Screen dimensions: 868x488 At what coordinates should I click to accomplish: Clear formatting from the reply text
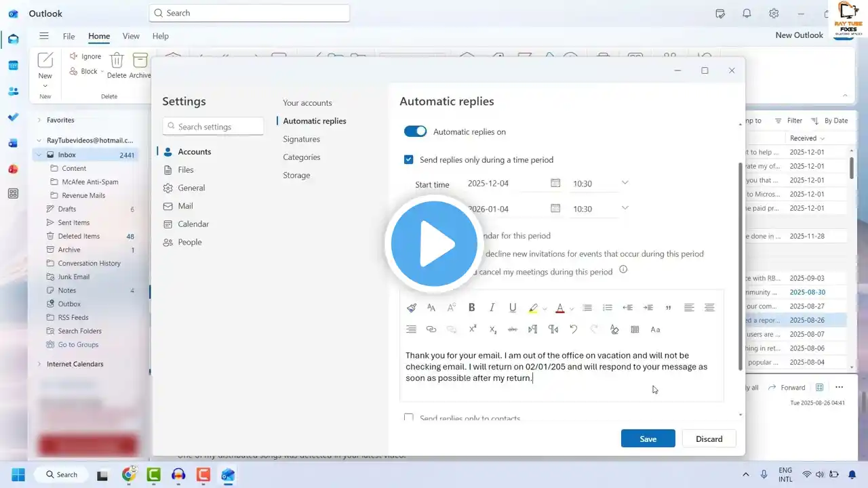tap(614, 329)
